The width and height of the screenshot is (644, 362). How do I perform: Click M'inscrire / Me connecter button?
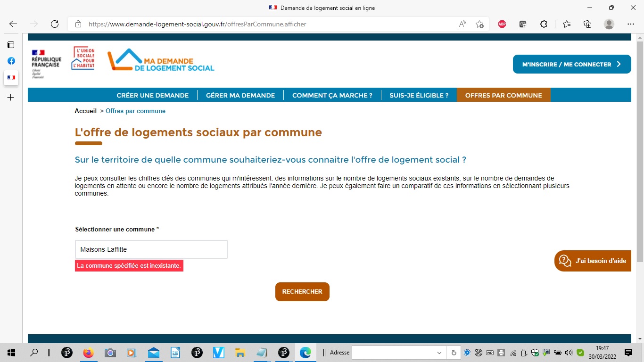coord(571,64)
